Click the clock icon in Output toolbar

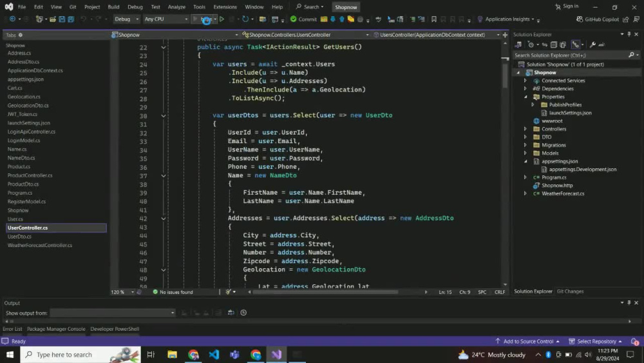[243, 313]
